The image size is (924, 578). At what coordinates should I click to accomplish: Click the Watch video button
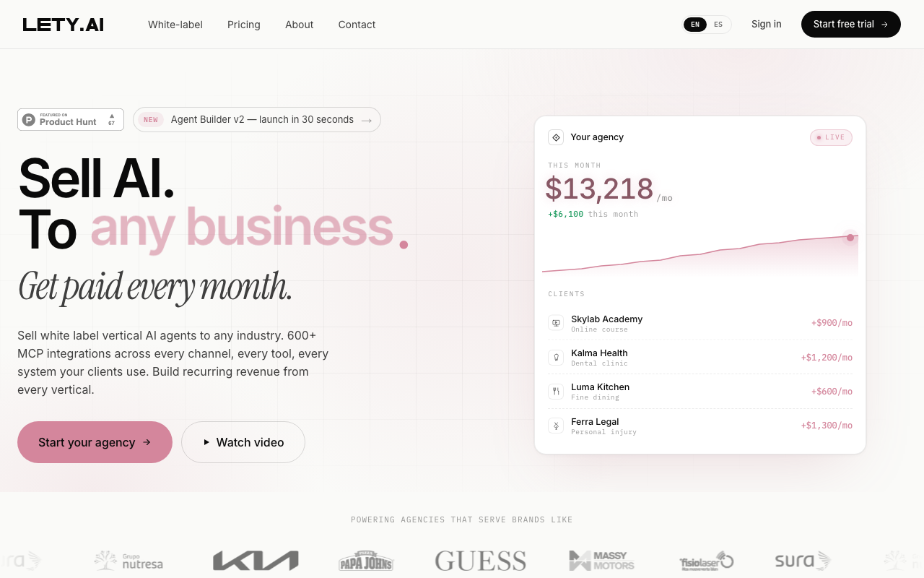(x=243, y=442)
